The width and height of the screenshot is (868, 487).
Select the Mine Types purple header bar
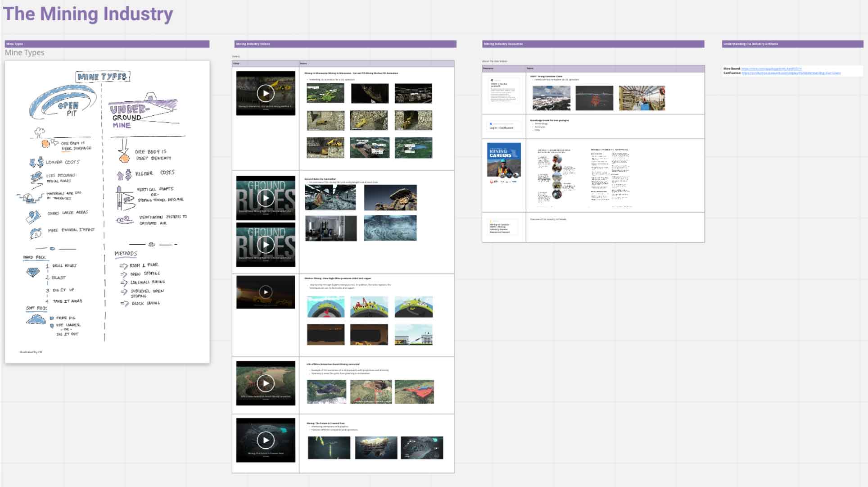[107, 44]
